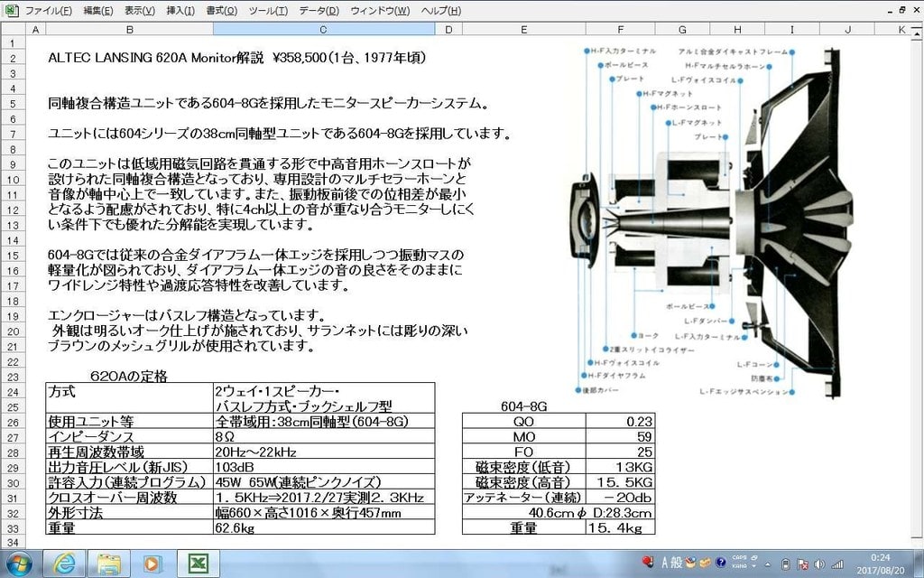
Task: Select column A header
Action: pyautogui.click(x=35, y=29)
